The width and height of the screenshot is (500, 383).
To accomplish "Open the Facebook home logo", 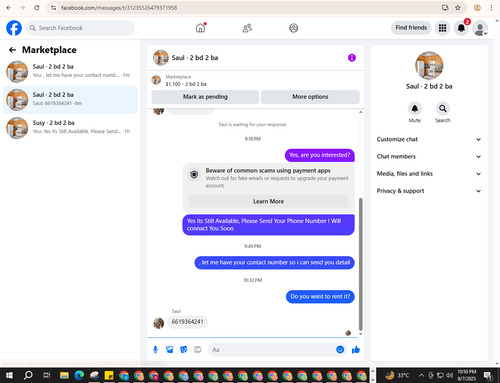I will click(14, 28).
